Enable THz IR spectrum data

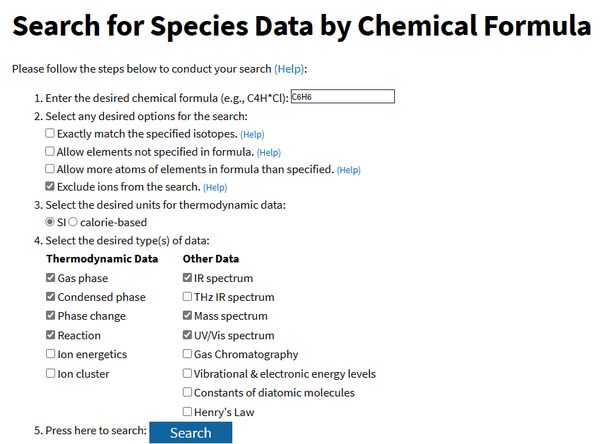click(x=188, y=297)
